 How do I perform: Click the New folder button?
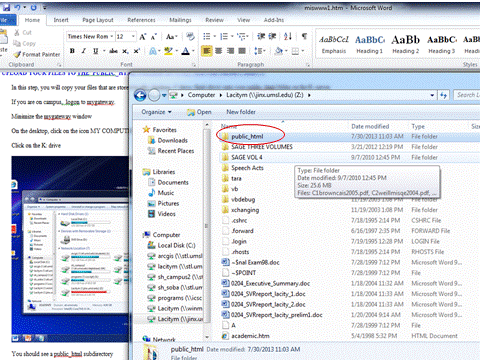coord(241,112)
